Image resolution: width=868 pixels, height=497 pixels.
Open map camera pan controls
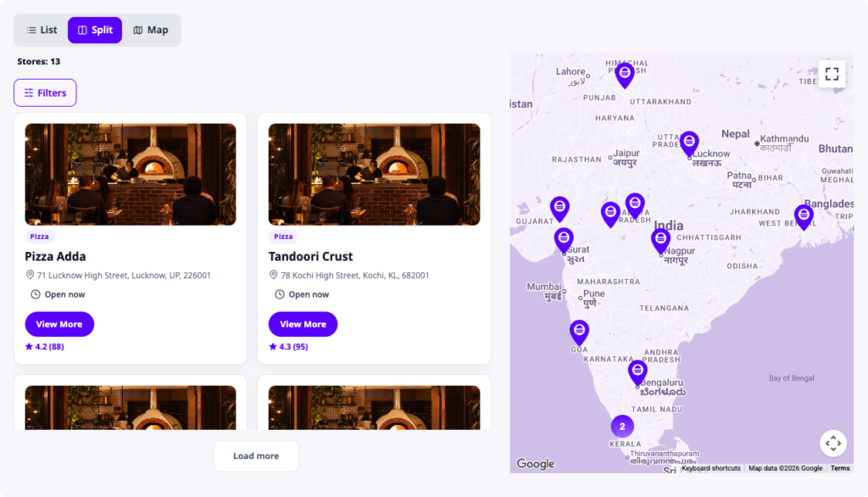(833, 444)
